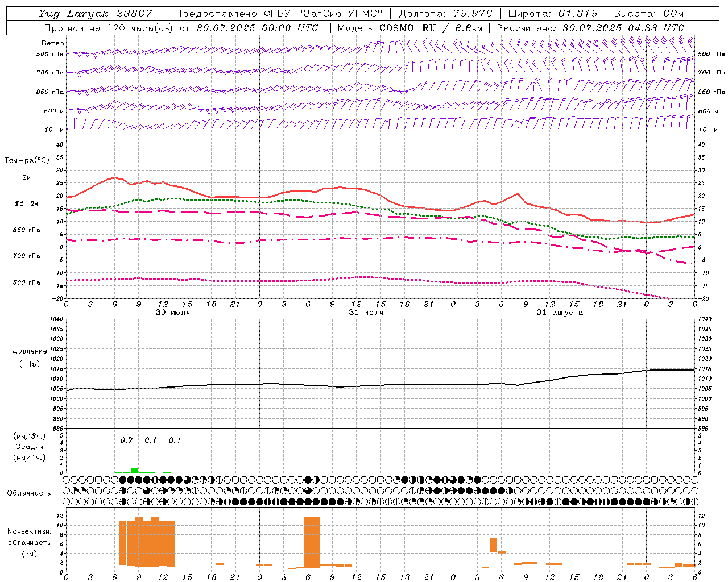
Task: Click the computed time 'Рассчитано: 30.07.2025 04:38 UTC'
Action: (x=590, y=28)
